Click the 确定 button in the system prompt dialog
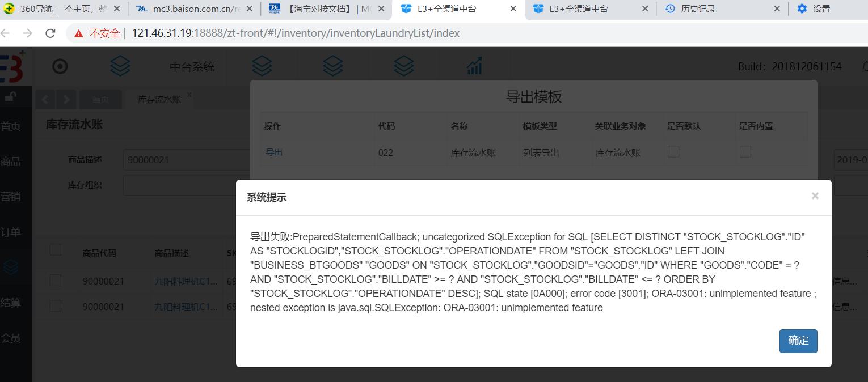Image resolution: width=868 pixels, height=382 pixels. (798, 341)
